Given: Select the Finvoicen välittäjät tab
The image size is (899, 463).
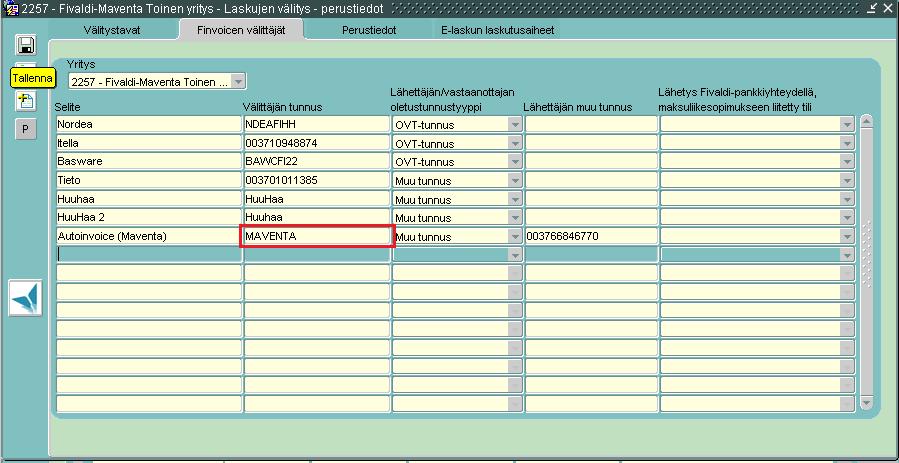Looking at the screenshot, I should pos(241,30).
